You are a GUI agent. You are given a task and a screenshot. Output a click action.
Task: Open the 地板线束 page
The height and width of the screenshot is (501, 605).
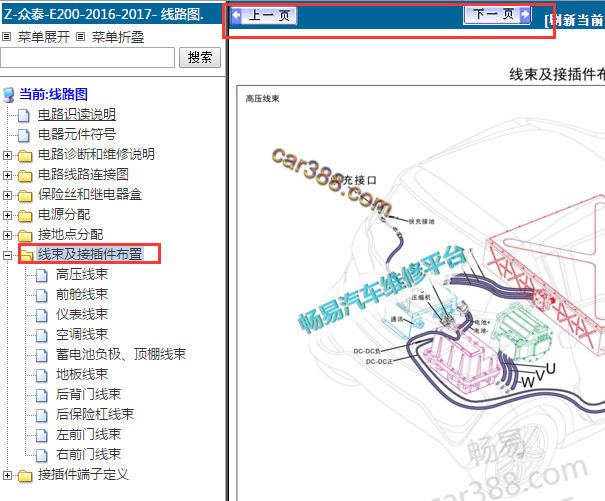tap(82, 374)
